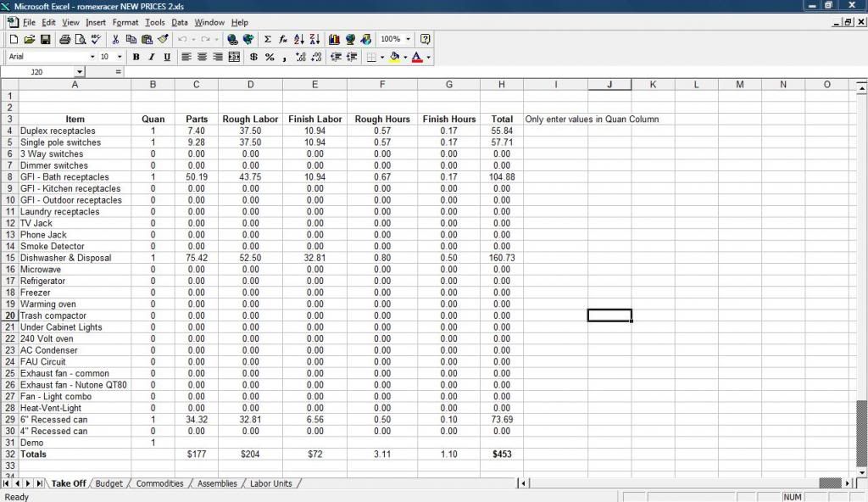Sort selection ascending
The image size is (868, 502).
tap(300, 39)
